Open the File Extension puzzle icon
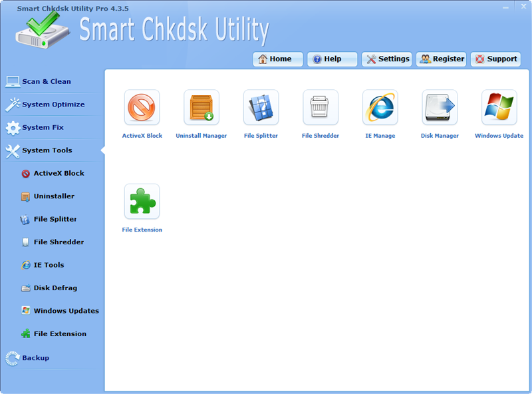 (x=142, y=202)
